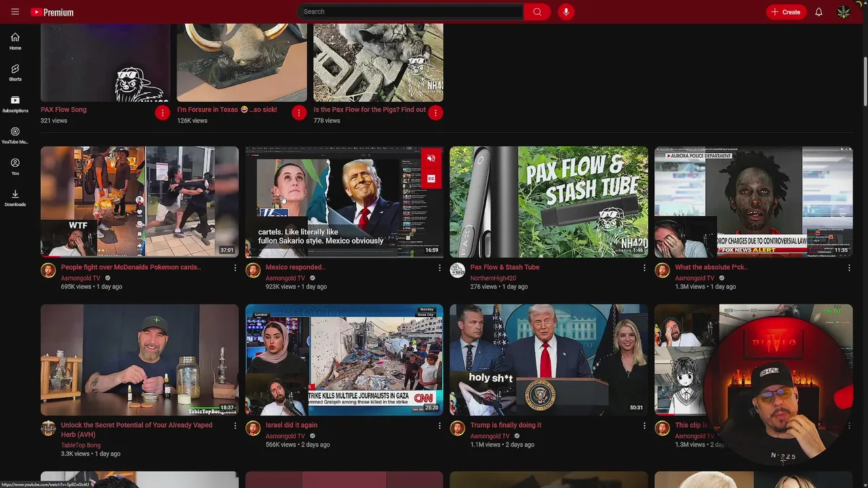868x488 pixels.
Task: Visit TableTop Bong channel name link
Action: click(81, 445)
